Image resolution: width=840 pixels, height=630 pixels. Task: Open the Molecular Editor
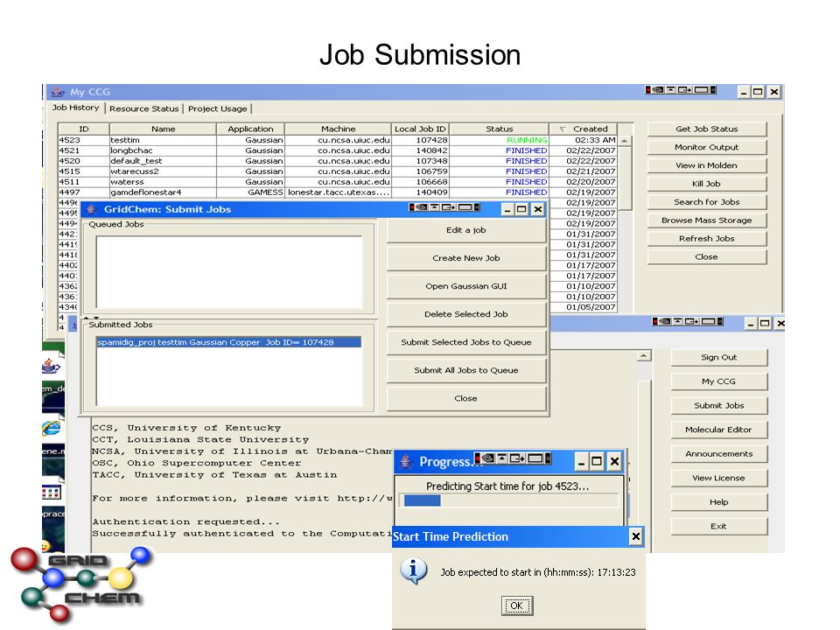point(719,430)
